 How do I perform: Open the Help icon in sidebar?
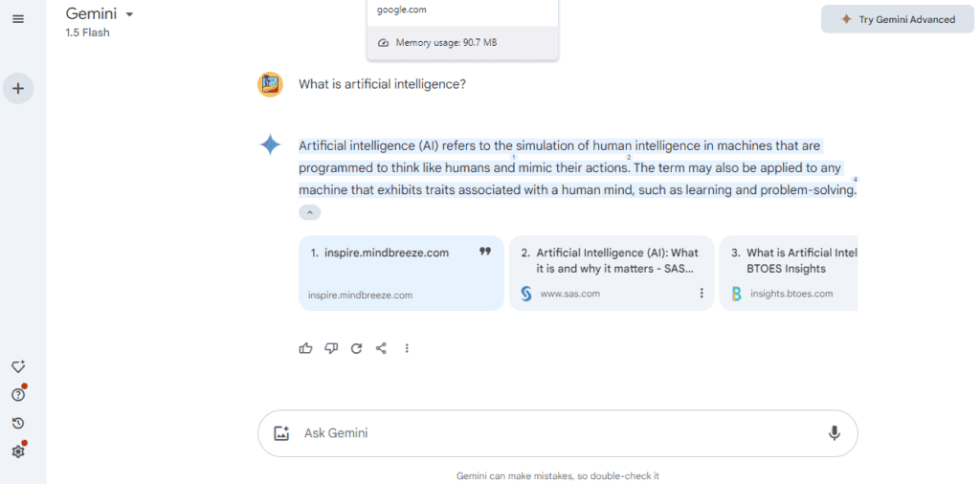pyautogui.click(x=18, y=395)
